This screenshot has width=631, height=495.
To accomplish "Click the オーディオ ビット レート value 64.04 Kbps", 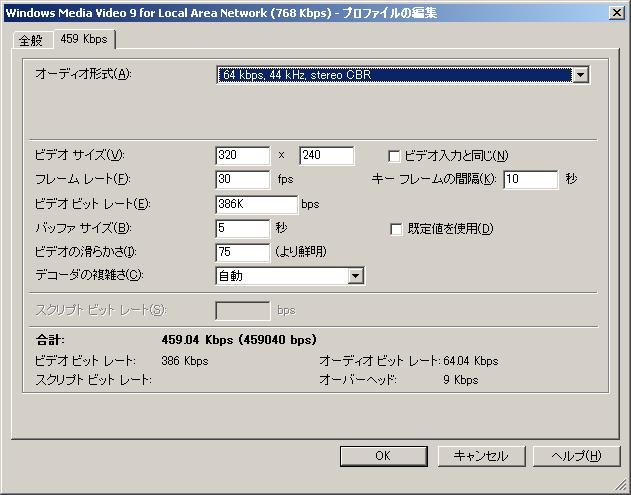I will (471, 361).
